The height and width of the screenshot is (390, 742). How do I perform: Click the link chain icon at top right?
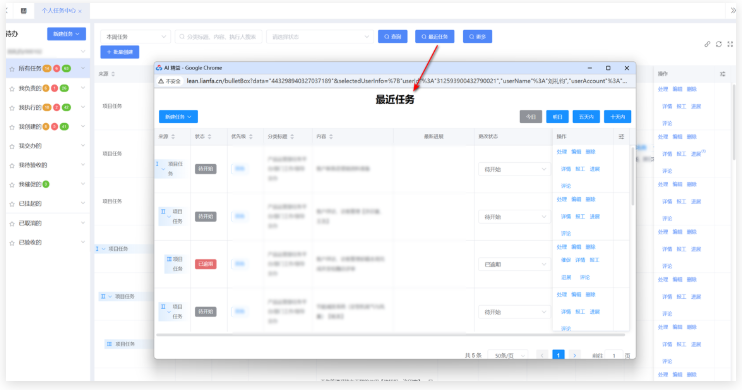point(707,44)
